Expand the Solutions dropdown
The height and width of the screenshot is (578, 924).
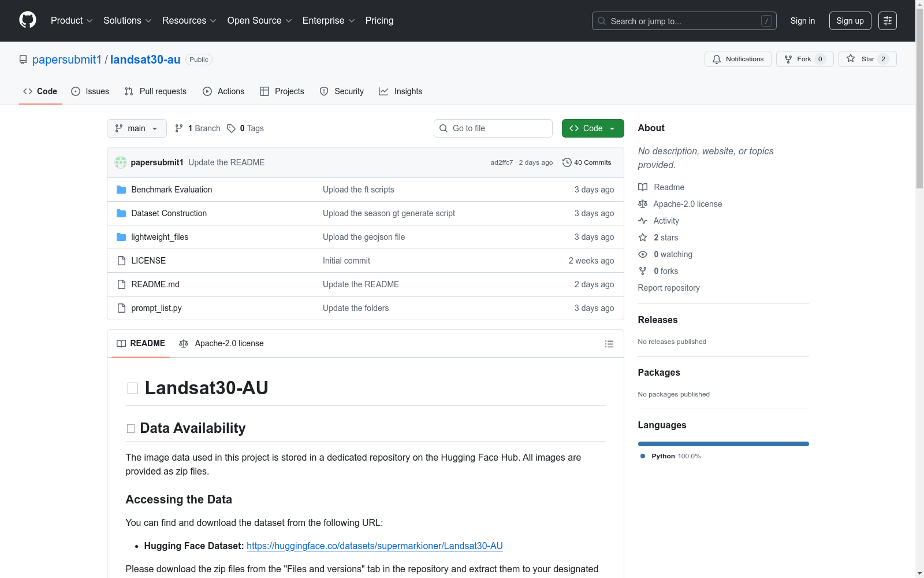point(128,20)
